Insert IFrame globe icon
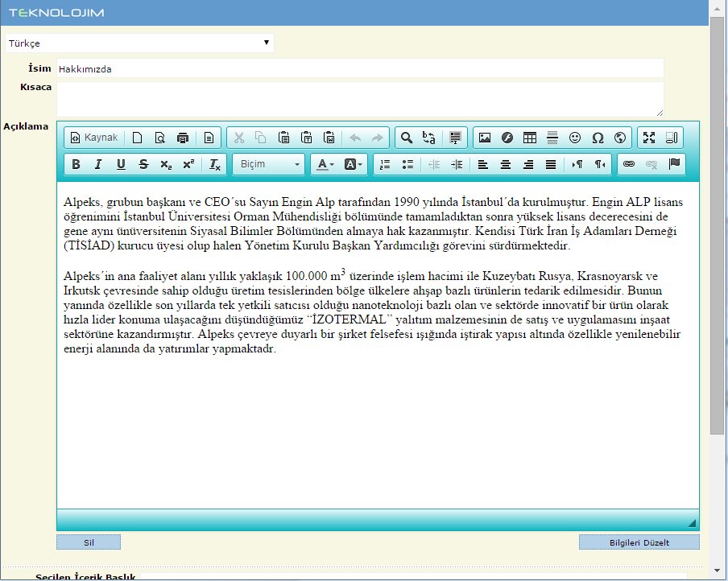This screenshot has width=728, height=581. point(620,138)
